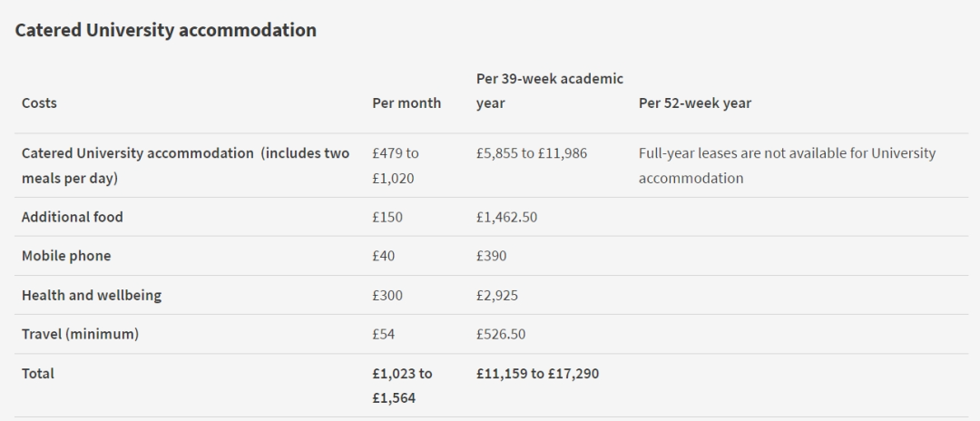Click the Per 52-week year header

coord(694,103)
